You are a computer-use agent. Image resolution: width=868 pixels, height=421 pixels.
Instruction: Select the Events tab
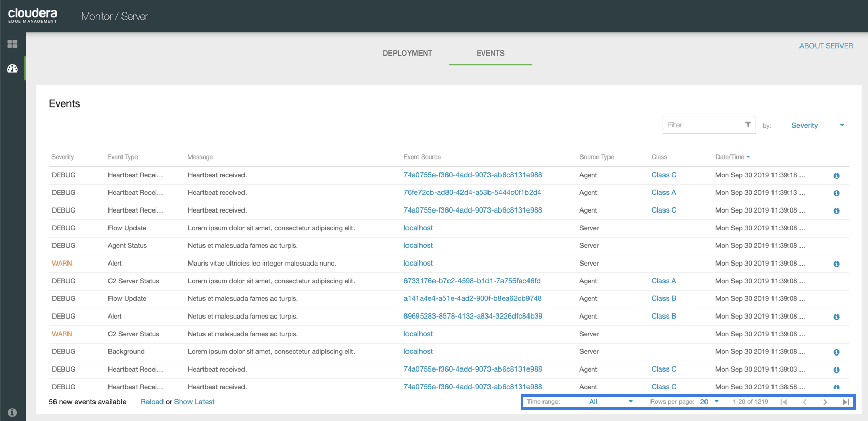[490, 53]
